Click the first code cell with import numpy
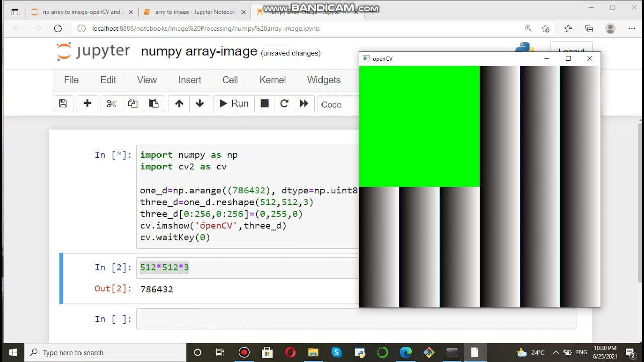The image size is (644, 362). coord(248,197)
